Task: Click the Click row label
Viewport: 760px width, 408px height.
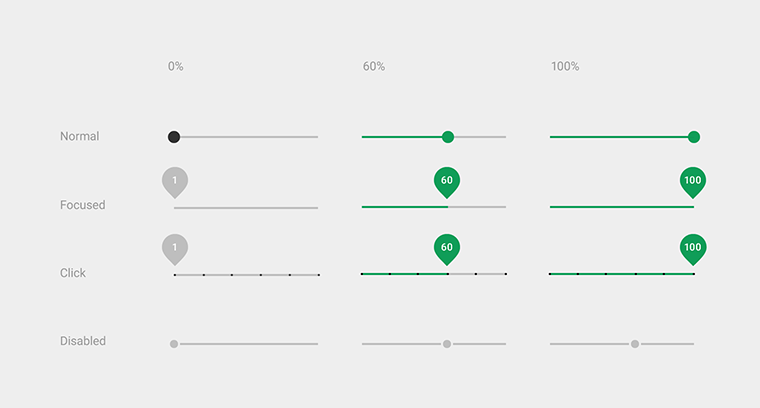Action: click(73, 273)
